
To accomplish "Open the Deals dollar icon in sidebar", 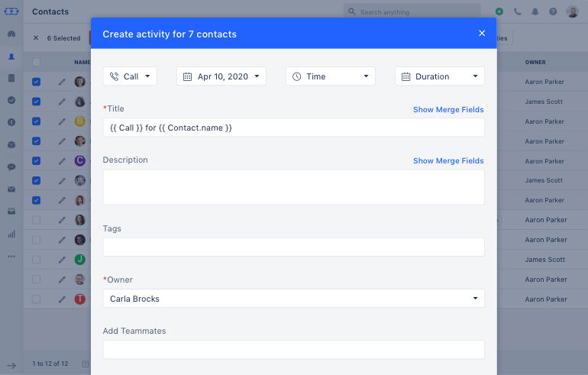I will (11, 122).
